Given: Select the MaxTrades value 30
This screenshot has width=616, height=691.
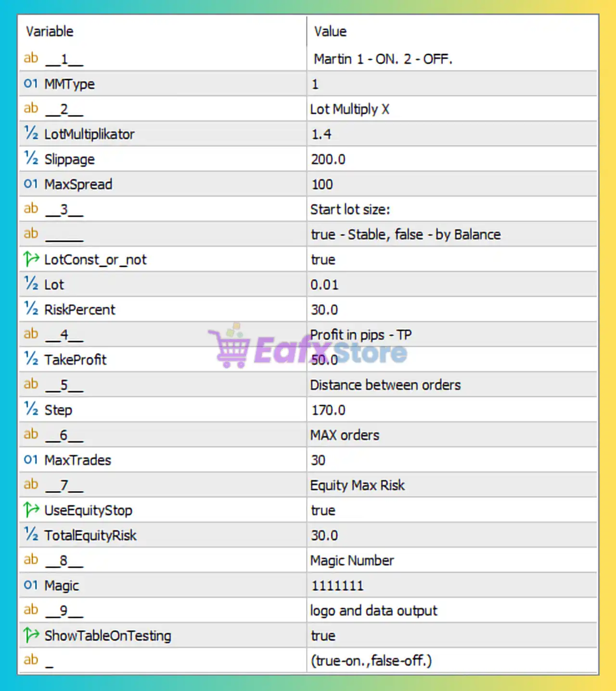Looking at the screenshot, I should click(318, 460).
